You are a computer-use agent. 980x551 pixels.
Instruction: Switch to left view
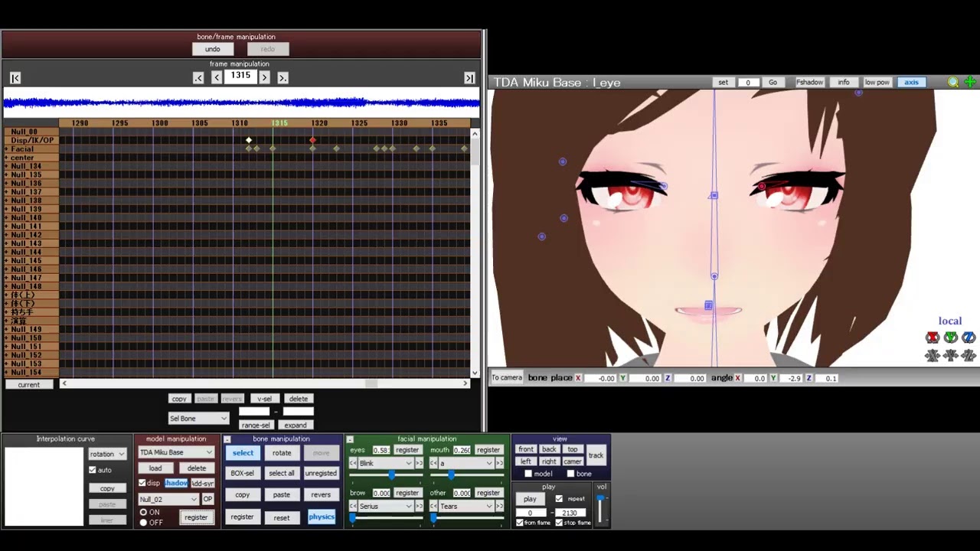tap(526, 461)
